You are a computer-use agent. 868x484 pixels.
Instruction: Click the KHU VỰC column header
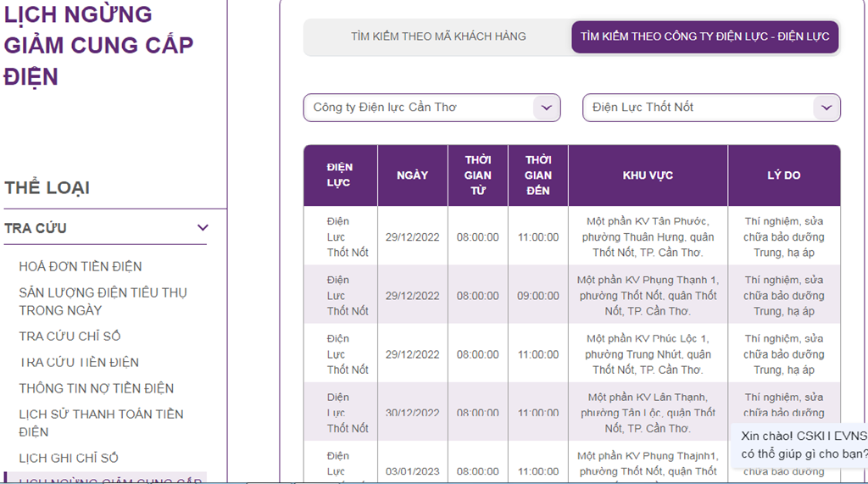648,175
